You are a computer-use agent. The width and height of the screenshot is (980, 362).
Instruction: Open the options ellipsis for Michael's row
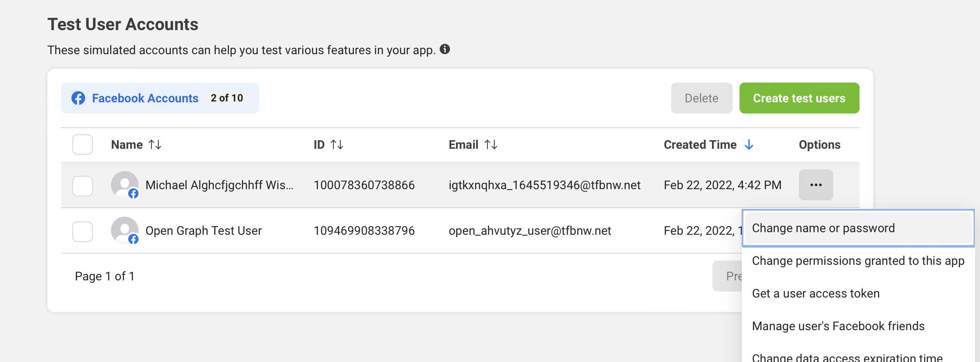816,185
